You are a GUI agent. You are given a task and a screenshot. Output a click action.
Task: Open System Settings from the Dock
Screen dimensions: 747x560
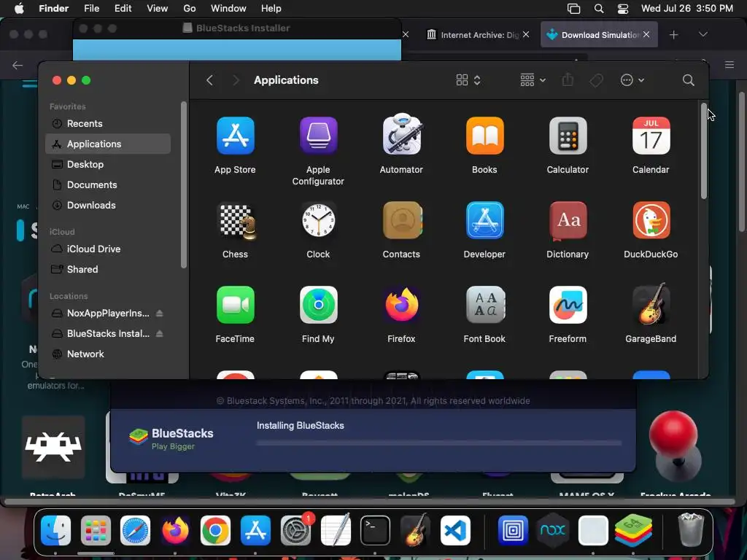click(296, 531)
